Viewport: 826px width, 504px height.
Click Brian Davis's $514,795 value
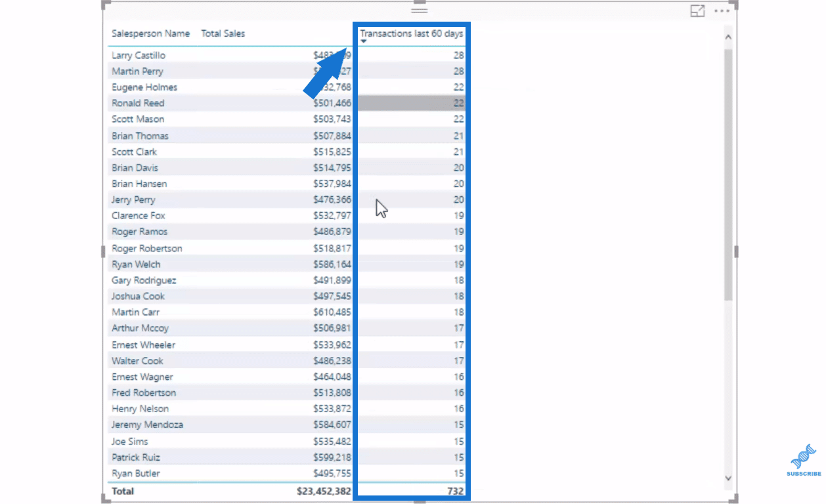click(332, 167)
